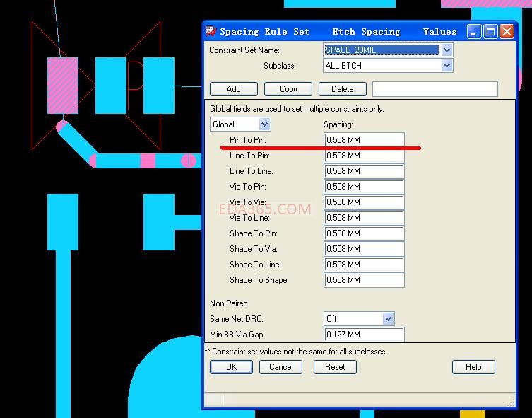
Task: Confirm with the OK button
Action: point(231,367)
